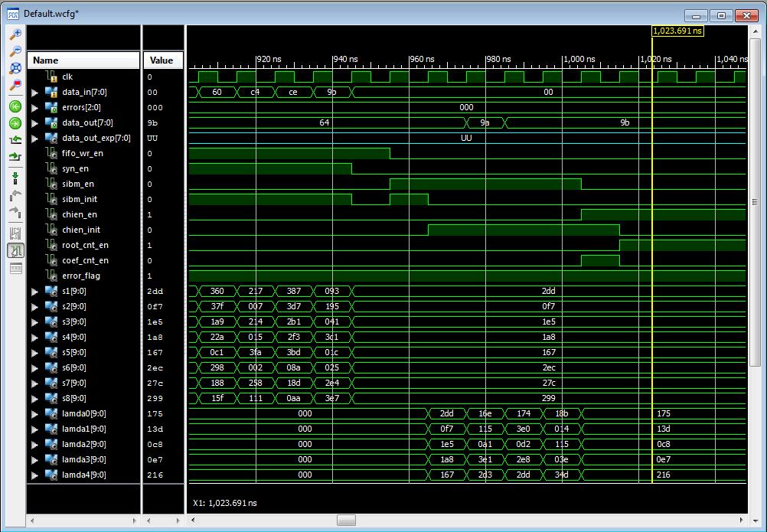The image size is (767, 532).
Task: Click the left arrow of the Name pane scrollbar
Action: click(32, 521)
